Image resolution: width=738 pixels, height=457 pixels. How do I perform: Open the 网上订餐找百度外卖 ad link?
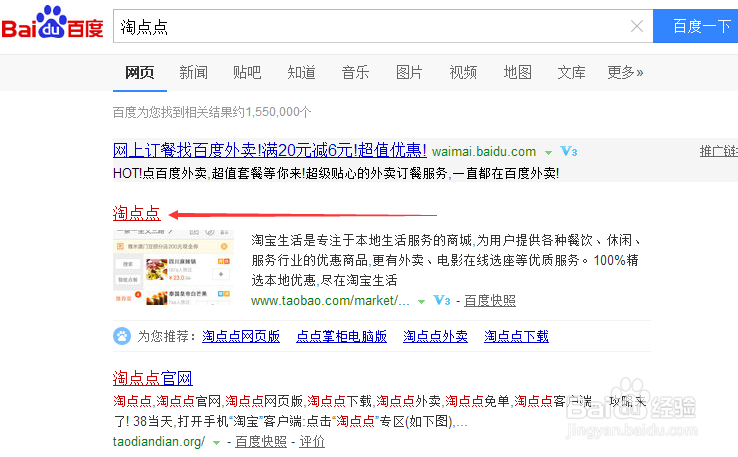tap(270, 151)
